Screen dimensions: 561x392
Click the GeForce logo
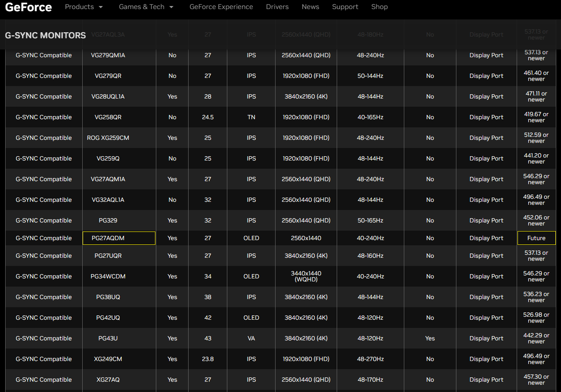click(x=28, y=7)
